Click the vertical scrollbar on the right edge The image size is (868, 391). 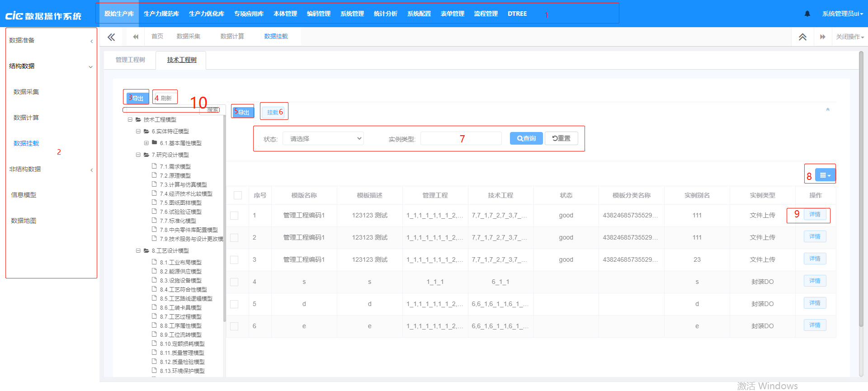coord(861,181)
